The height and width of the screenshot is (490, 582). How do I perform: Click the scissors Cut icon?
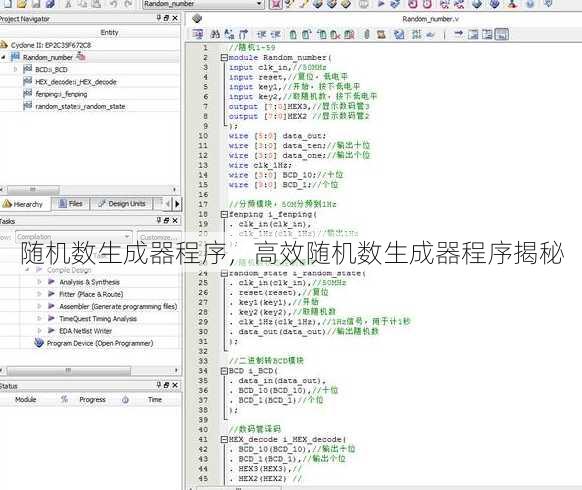click(x=68, y=4)
